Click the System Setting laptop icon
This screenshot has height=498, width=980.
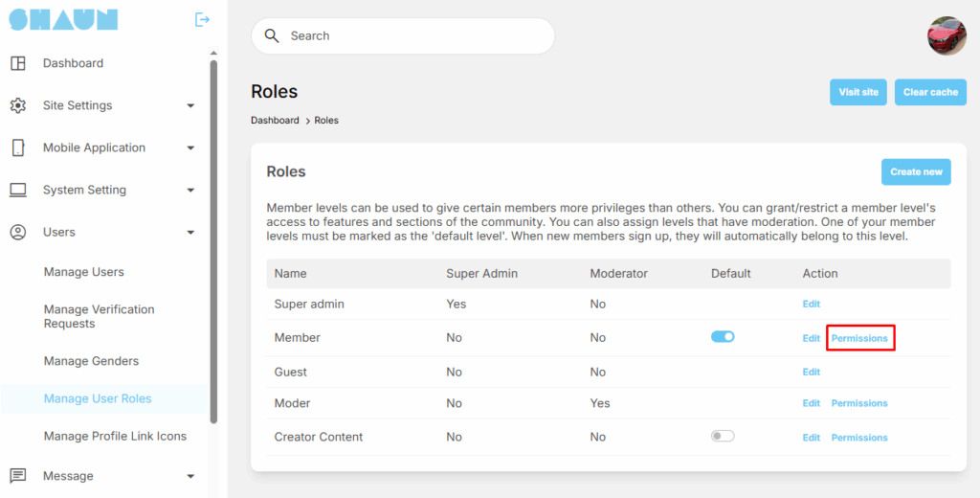coord(17,190)
